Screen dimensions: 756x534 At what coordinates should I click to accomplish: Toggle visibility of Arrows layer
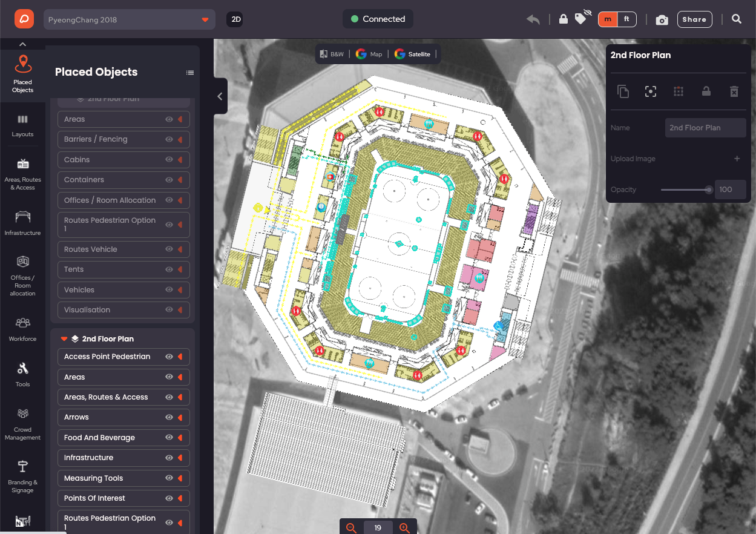(x=169, y=417)
